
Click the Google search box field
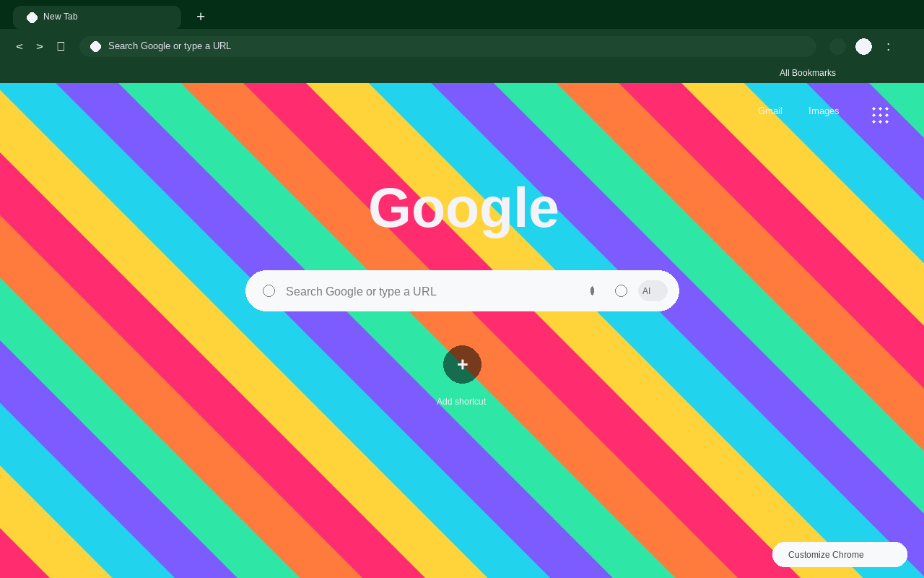(462, 290)
